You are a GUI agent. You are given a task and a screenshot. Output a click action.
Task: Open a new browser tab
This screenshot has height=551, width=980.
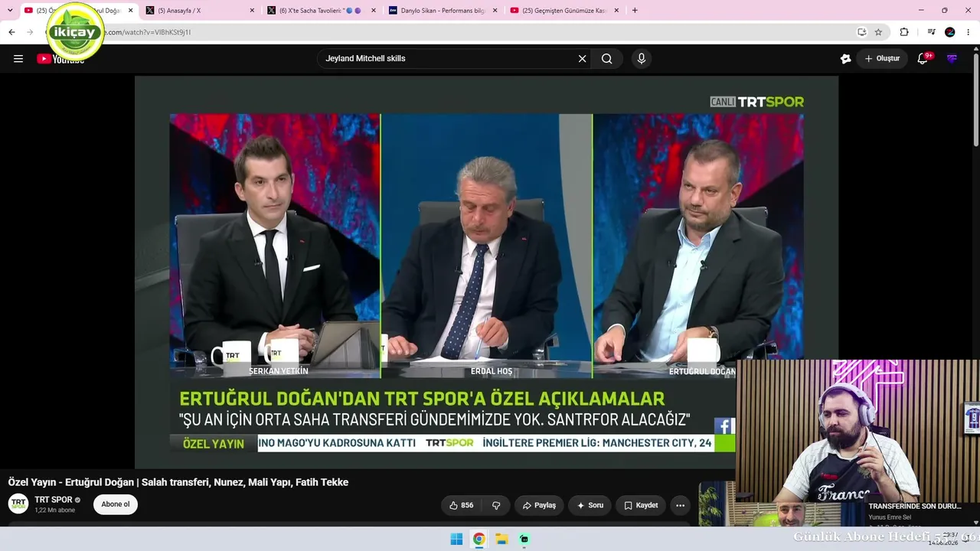[x=635, y=11]
